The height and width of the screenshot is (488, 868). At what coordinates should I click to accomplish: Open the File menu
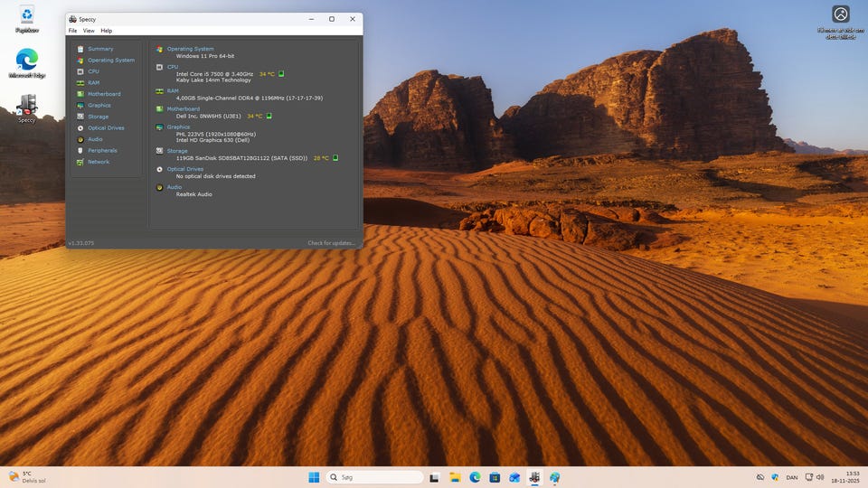[73, 31]
